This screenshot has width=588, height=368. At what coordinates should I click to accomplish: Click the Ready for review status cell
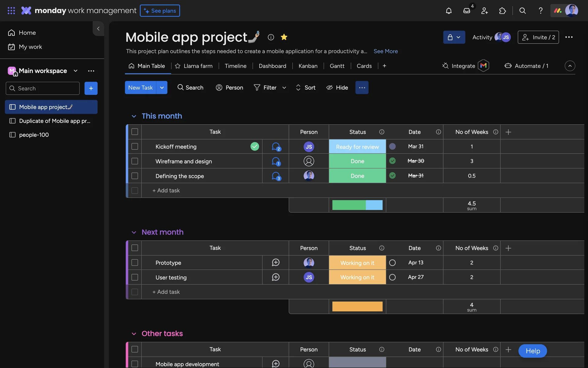(357, 147)
